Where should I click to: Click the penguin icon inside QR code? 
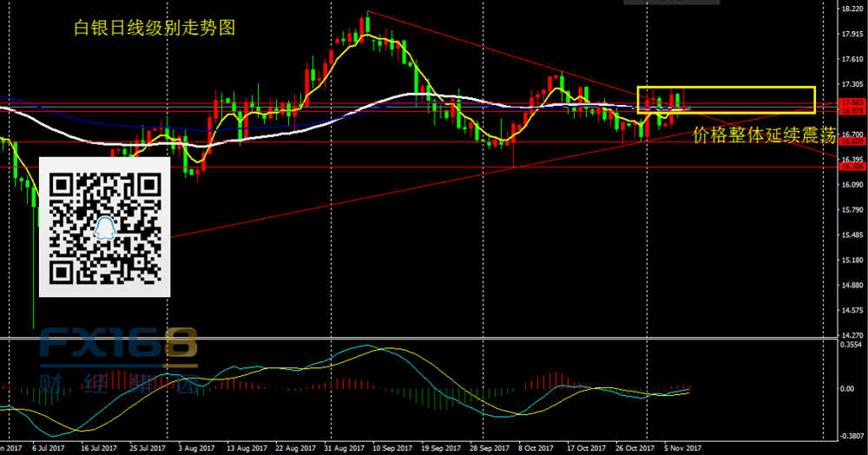click(105, 229)
